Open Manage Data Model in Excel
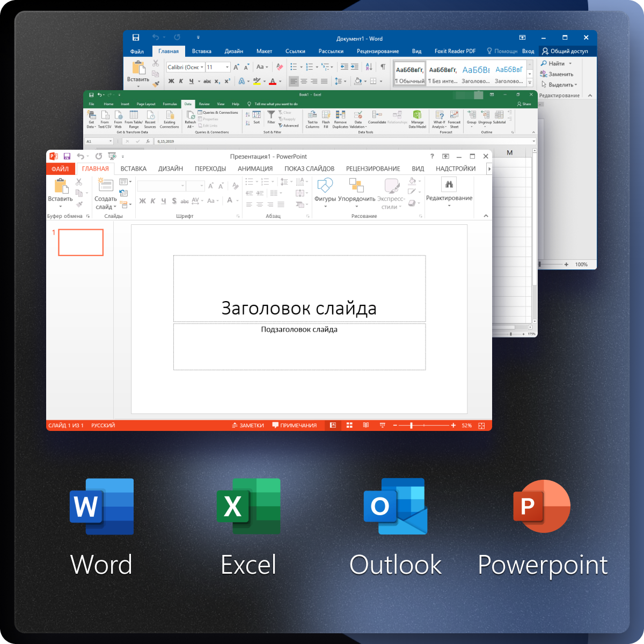The image size is (644, 644). [x=417, y=119]
